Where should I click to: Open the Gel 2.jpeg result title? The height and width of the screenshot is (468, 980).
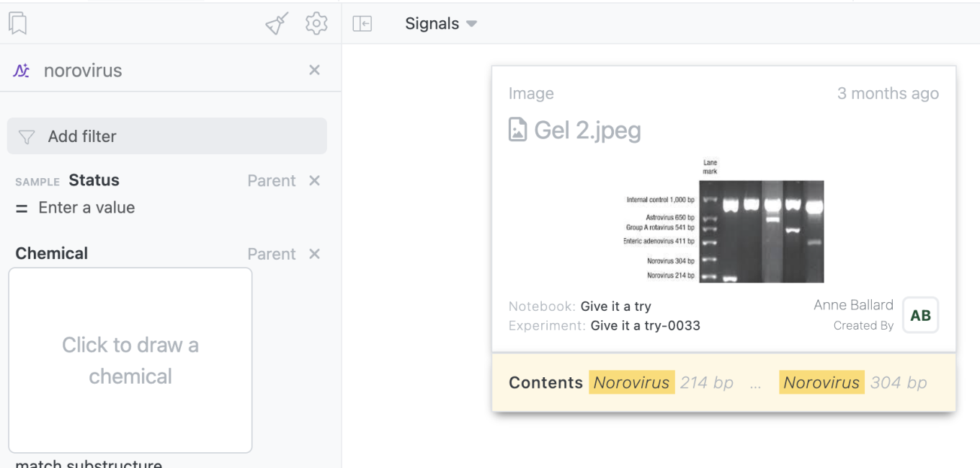point(587,130)
